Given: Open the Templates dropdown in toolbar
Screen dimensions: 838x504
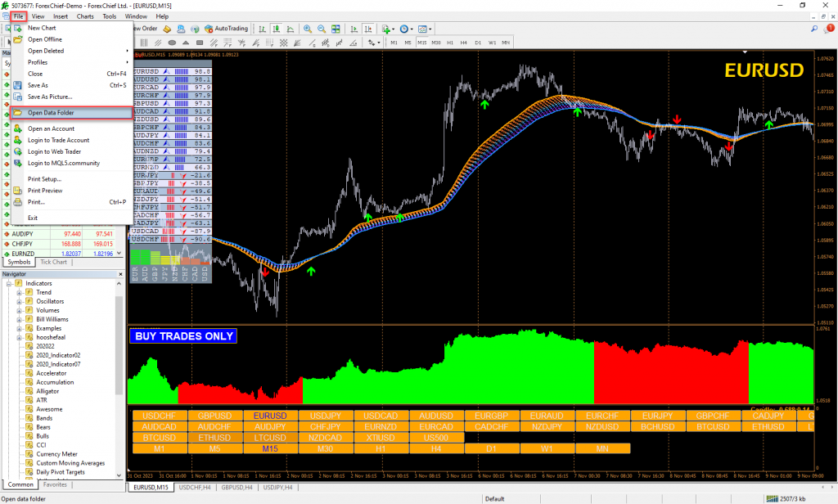Looking at the screenshot, I should [x=425, y=29].
